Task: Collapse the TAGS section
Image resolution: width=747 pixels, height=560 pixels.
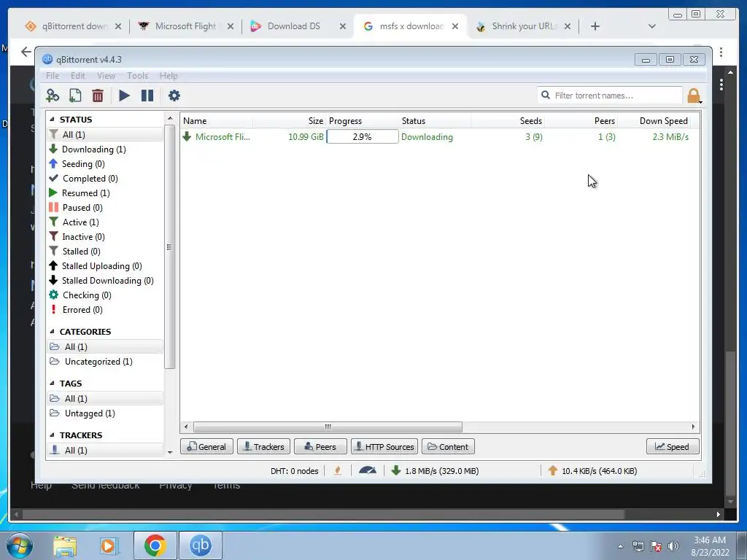Action: tap(52, 384)
